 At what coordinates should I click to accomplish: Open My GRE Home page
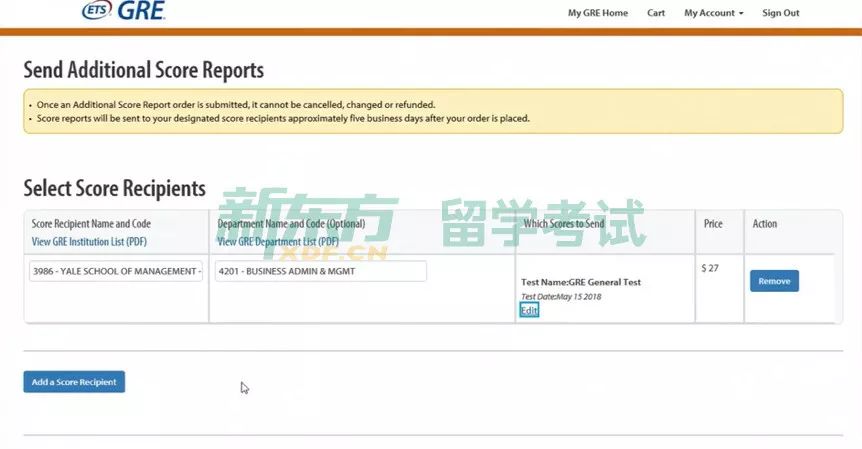coord(598,13)
